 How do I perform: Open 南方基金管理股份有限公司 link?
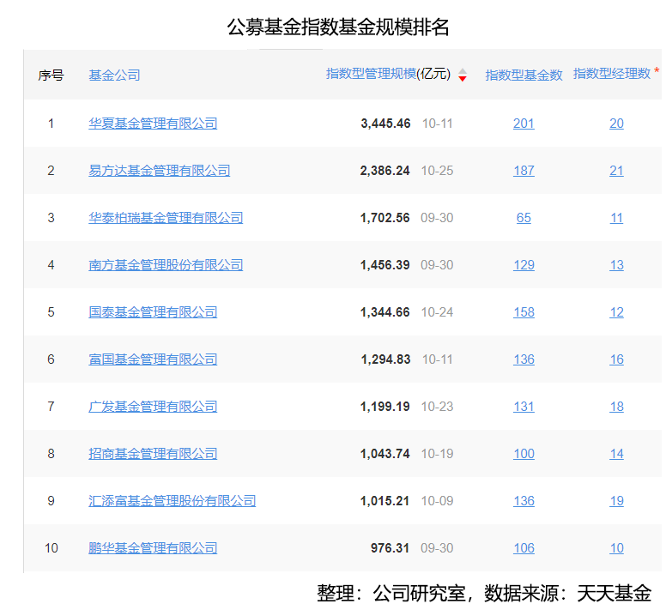point(166,265)
